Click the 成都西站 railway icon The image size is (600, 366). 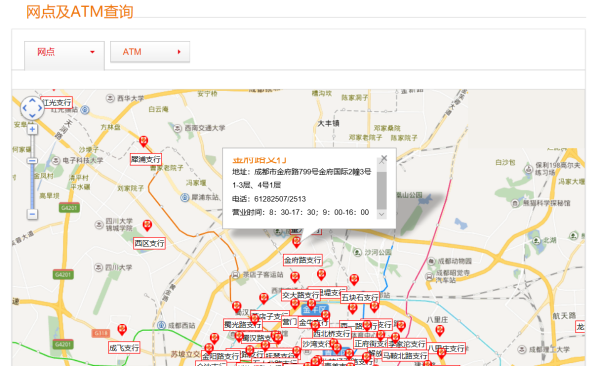click(161, 325)
